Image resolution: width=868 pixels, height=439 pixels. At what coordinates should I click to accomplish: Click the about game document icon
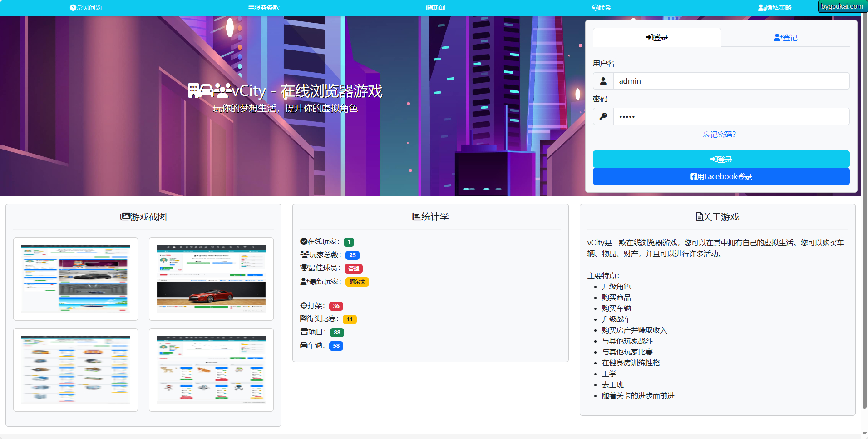(699, 217)
